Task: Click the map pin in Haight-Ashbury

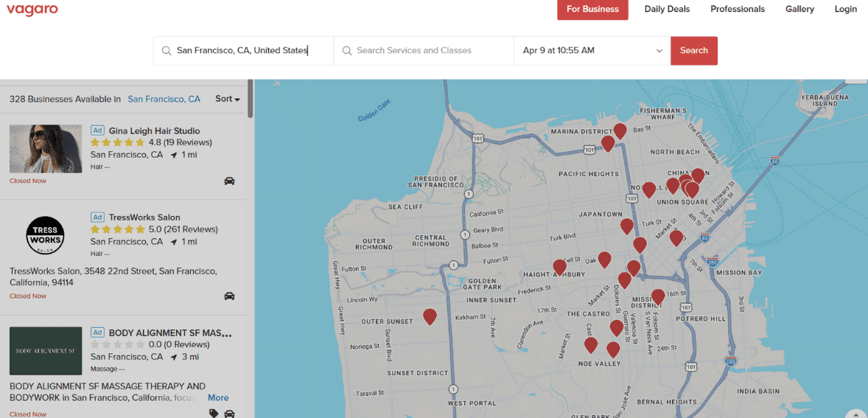Action: [x=559, y=266]
